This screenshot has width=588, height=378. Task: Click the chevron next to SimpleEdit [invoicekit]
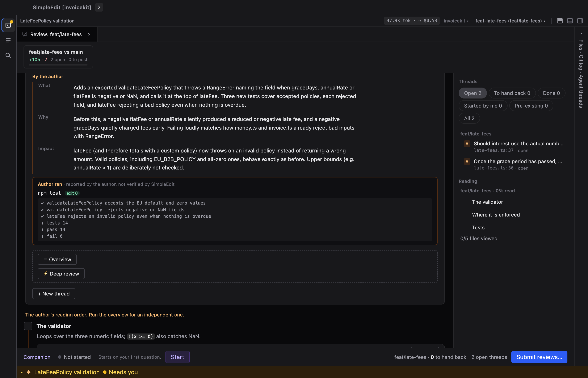pyautogui.click(x=99, y=7)
